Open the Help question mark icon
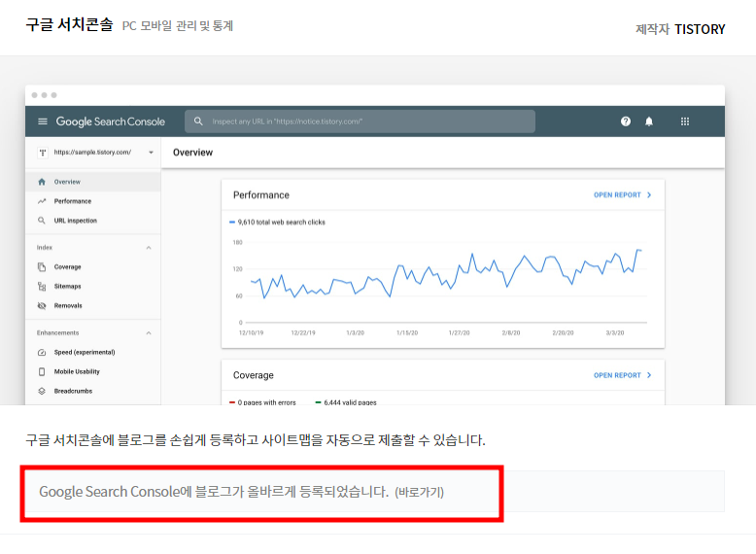The height and width of the screenshot is (554, 756). tap(626, 121)
